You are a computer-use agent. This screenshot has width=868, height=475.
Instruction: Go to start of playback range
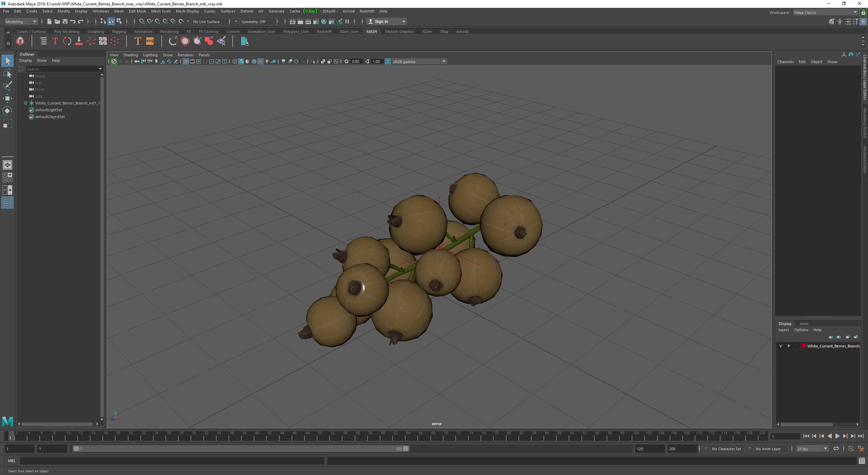[806, 436]
